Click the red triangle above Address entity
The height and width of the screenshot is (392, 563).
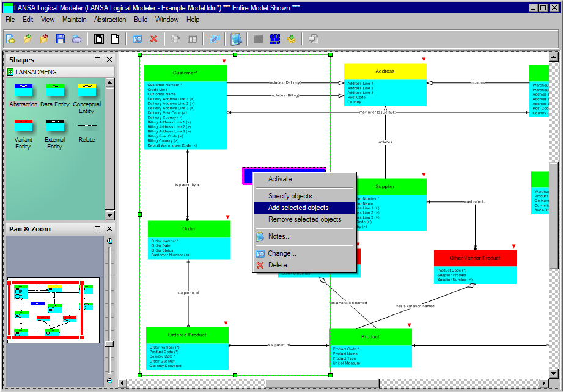[x=424, y=60]
